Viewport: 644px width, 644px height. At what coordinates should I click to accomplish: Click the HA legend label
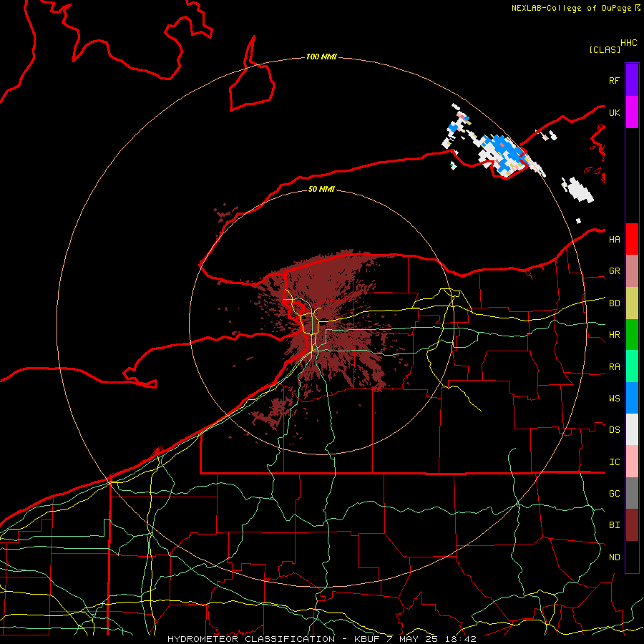(614, 240)
